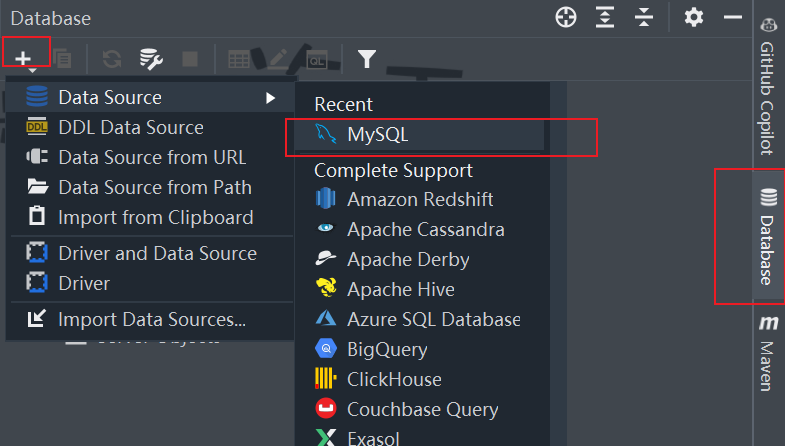Choose Exasol data source
Screen dimensions: 785x446
click(420, 437)
